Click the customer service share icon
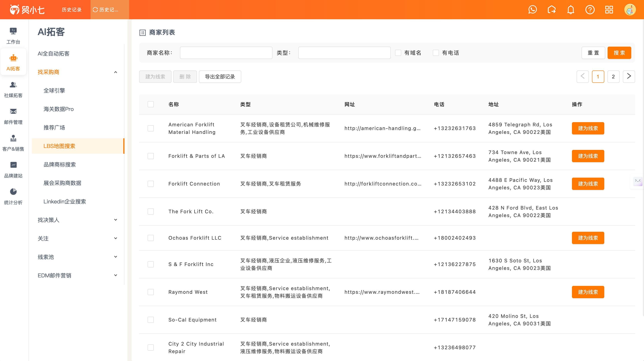 pyautogui.click(x=552, y=10)
